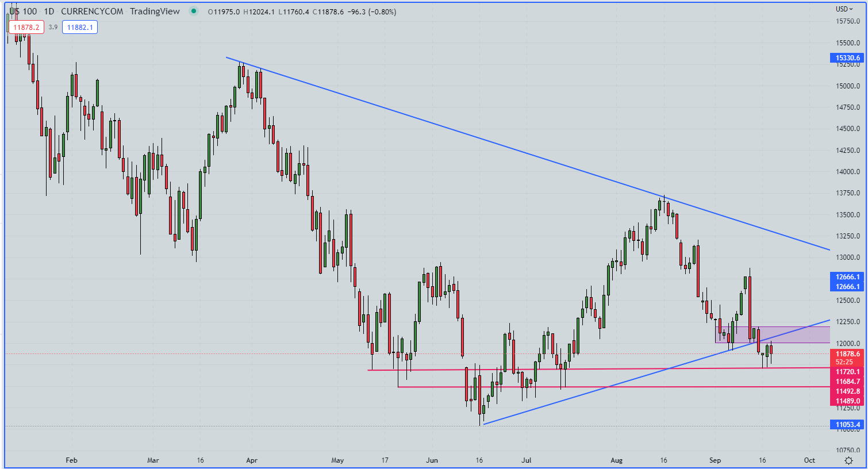The height and width of the screenshot is (469, 868).
Task: Open the USD currency dropdown
Action: click(x=844, y=9)
